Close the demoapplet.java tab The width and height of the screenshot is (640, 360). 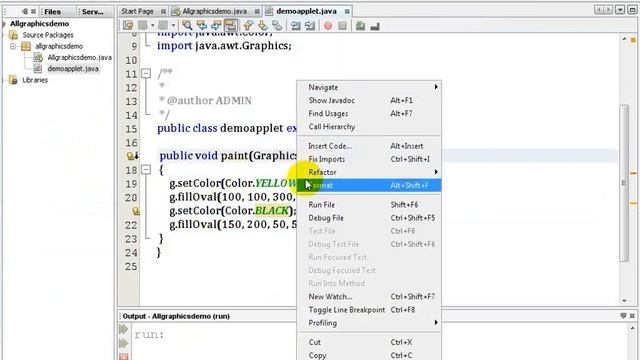pos(347,11)
